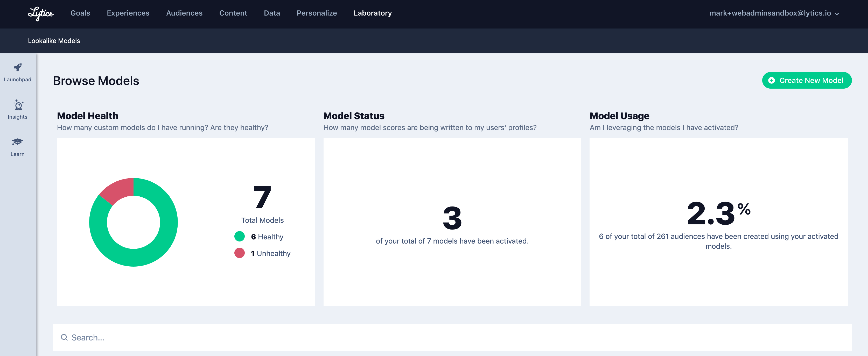Open the Content menu

[x=233, y=13]
